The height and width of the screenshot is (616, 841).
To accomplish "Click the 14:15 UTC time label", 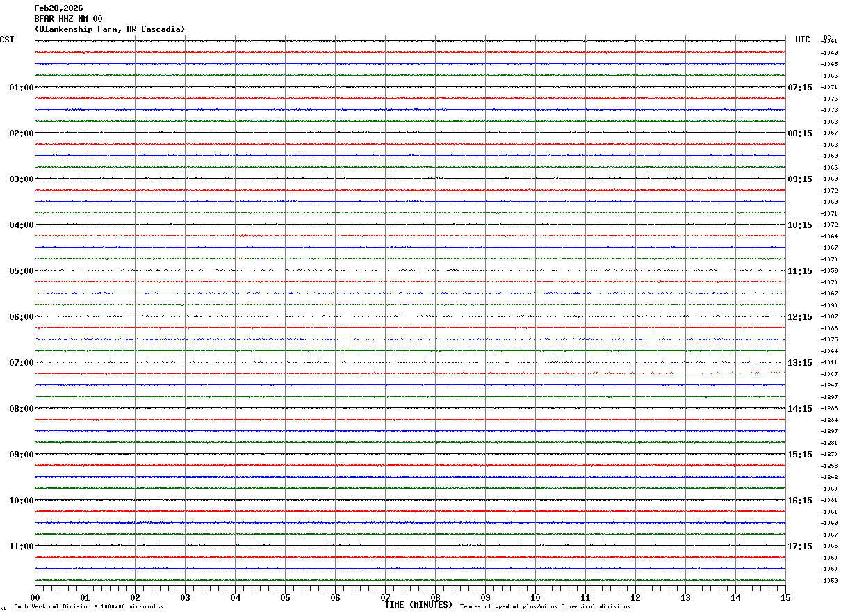I will coord(800,408).
